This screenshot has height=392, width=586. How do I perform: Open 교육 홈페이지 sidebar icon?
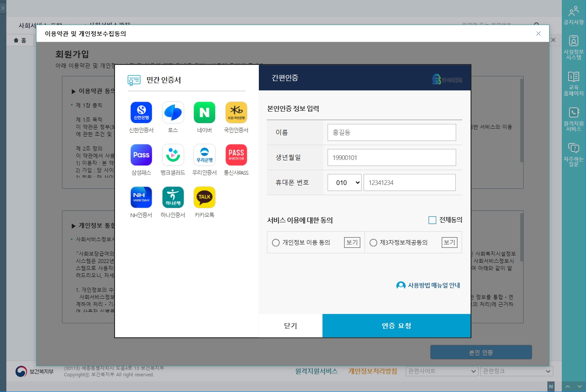pos(574,84)
